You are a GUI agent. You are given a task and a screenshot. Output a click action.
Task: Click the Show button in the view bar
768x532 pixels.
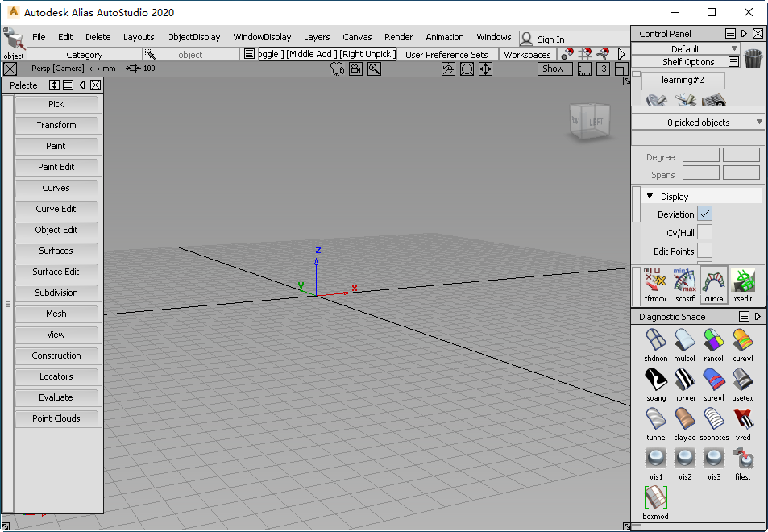(553, 69)
